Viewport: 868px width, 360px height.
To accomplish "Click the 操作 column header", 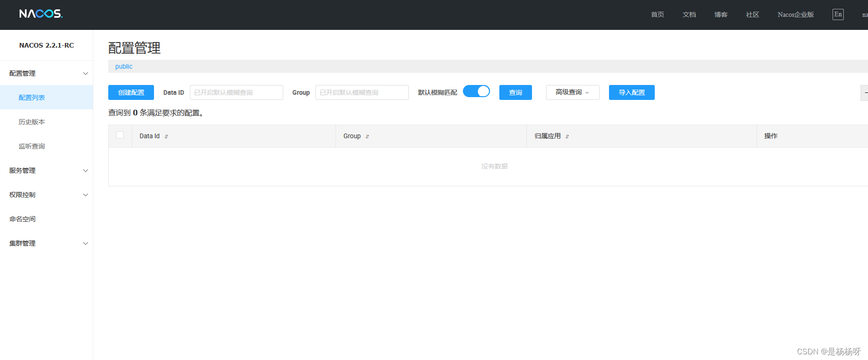I will [771, 136].
